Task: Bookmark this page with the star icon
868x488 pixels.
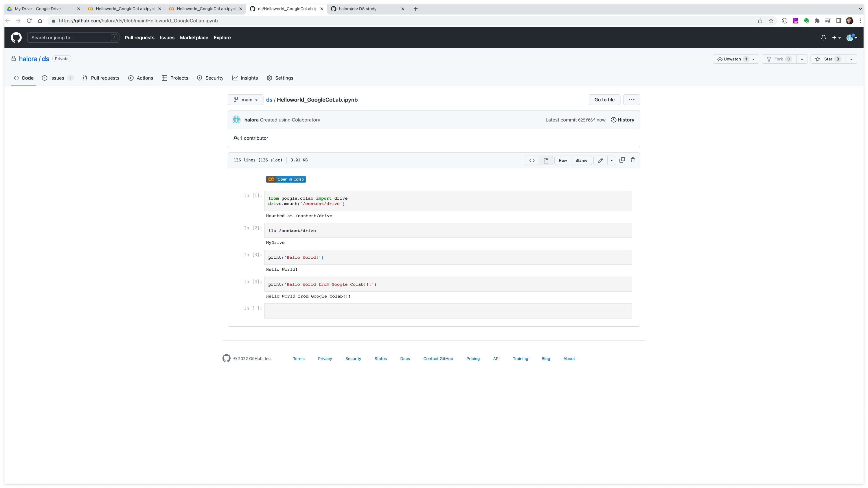Action: [x=770, y=21]
